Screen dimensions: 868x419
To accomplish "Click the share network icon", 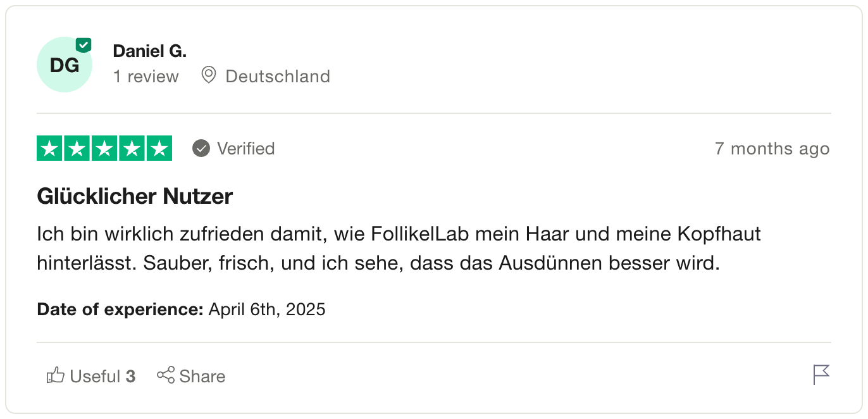I will tap(166, 375).
